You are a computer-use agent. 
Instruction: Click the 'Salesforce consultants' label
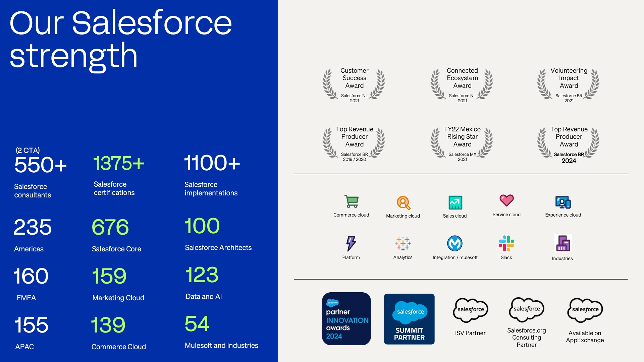pos(33,191)
